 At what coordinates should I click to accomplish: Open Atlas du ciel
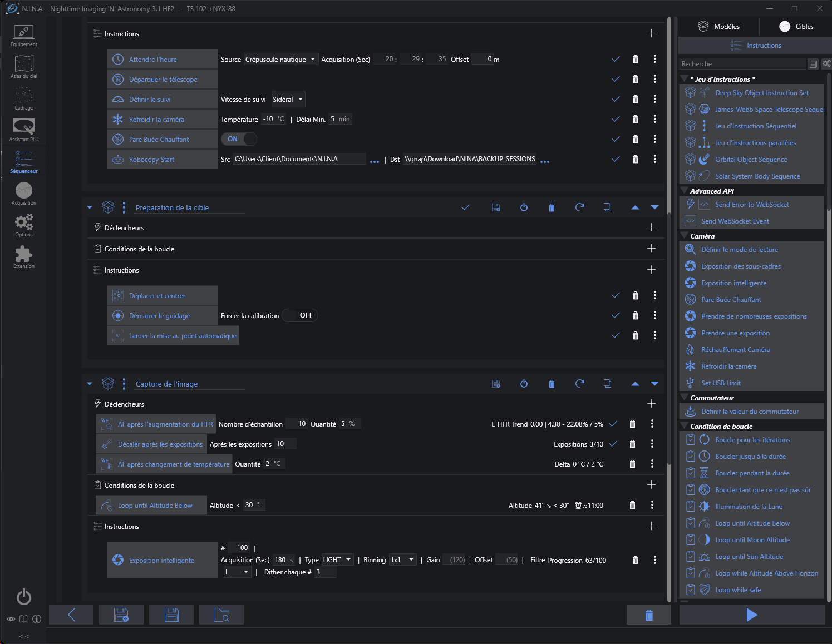24,67
